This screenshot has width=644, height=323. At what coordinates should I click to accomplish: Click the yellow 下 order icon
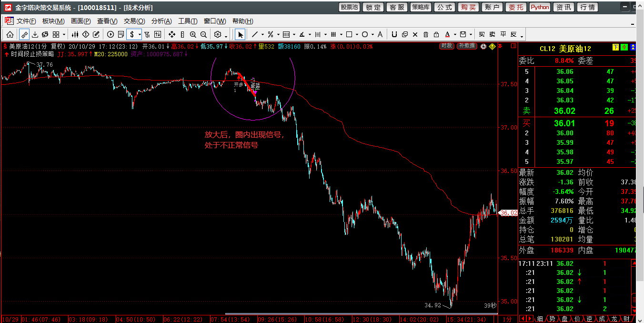[615, 47]
